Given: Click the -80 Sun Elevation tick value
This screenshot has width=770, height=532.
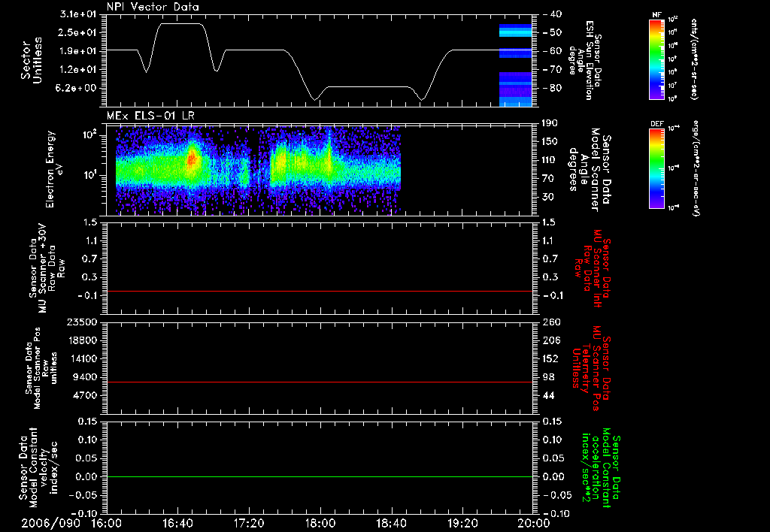Looking at the screenshot, I should (553, 89).
